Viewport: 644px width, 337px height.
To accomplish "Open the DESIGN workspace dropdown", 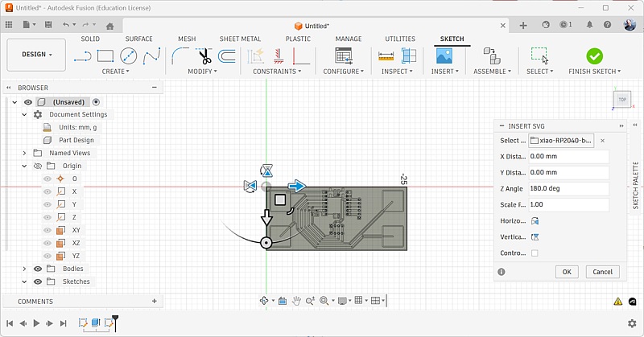I will (x=36, y=55).
